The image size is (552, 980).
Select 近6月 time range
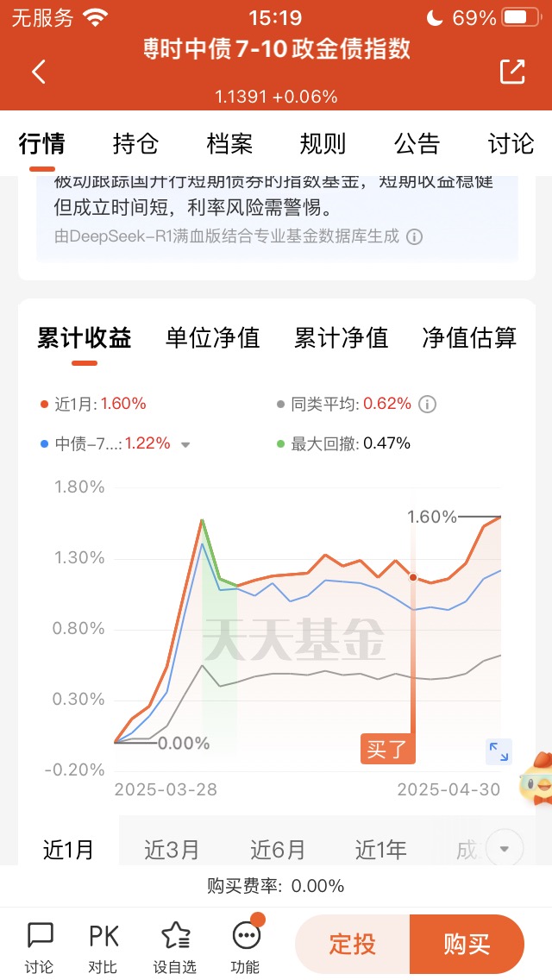pos(277,850)
